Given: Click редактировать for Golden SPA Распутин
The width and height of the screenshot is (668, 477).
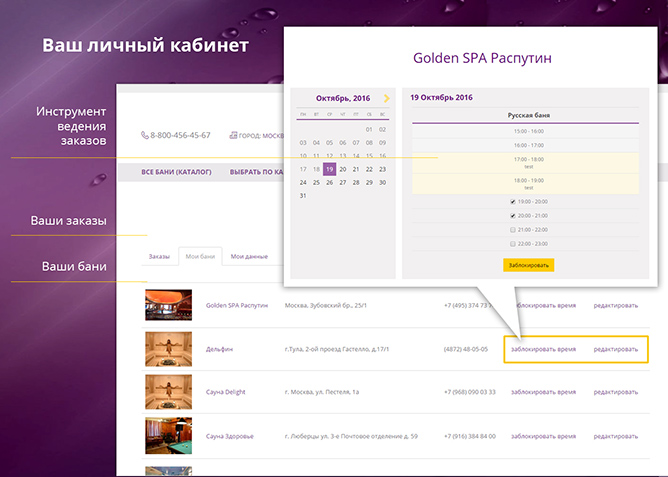Looking at the screenshot, I should [x=616, y=305].
